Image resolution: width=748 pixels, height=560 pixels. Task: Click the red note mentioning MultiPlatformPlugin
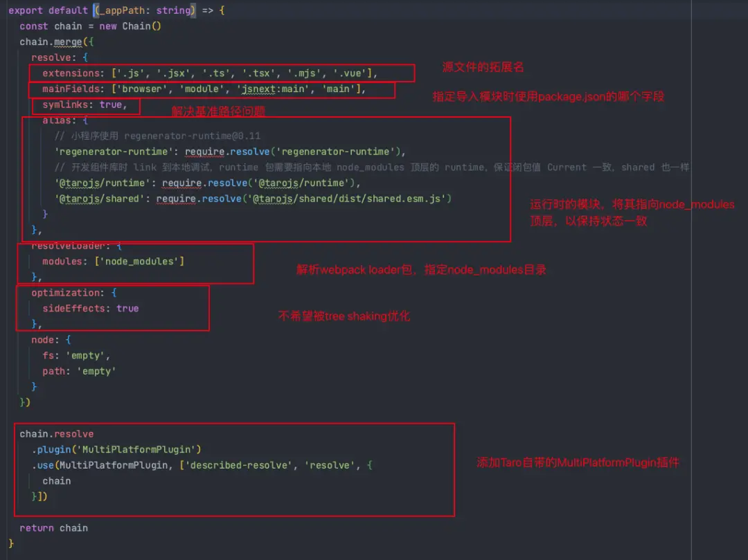[578, 463]
